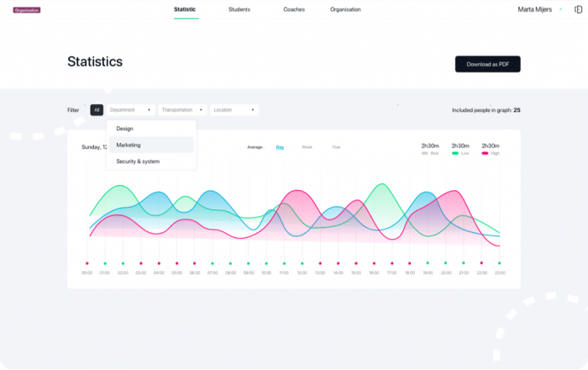The height and width of the screenshot is (370, 588).
Task: Click the timeline dot above 13:00
Action: tap(320, 263)
